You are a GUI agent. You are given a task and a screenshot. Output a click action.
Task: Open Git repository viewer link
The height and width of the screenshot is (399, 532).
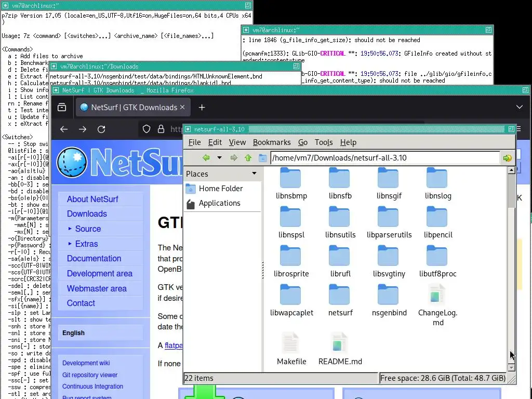click(89, 375)
